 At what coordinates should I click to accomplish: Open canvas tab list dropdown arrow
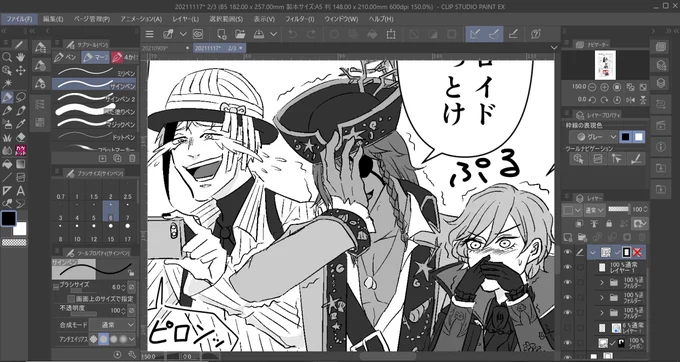[554, 48]
